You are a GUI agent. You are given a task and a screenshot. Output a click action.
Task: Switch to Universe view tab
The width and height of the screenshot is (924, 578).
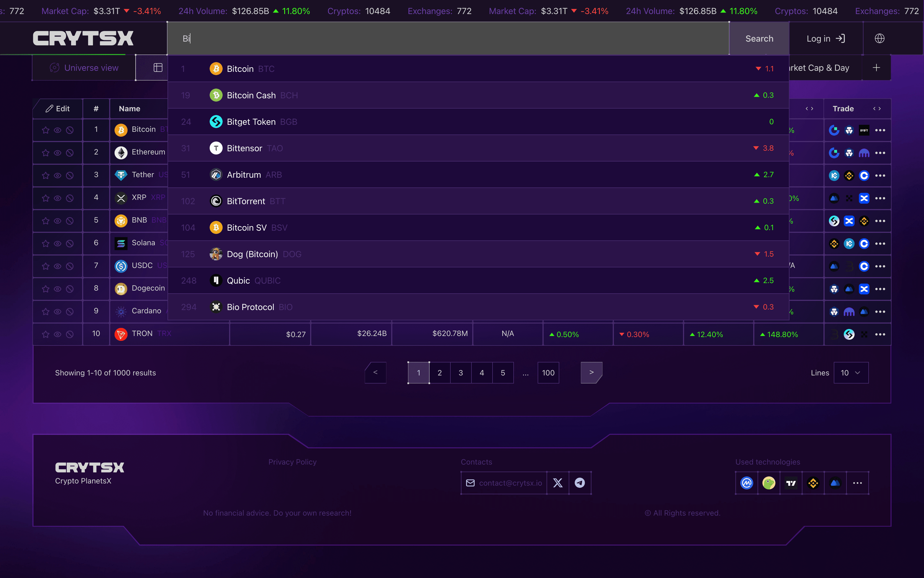[84, 68]
